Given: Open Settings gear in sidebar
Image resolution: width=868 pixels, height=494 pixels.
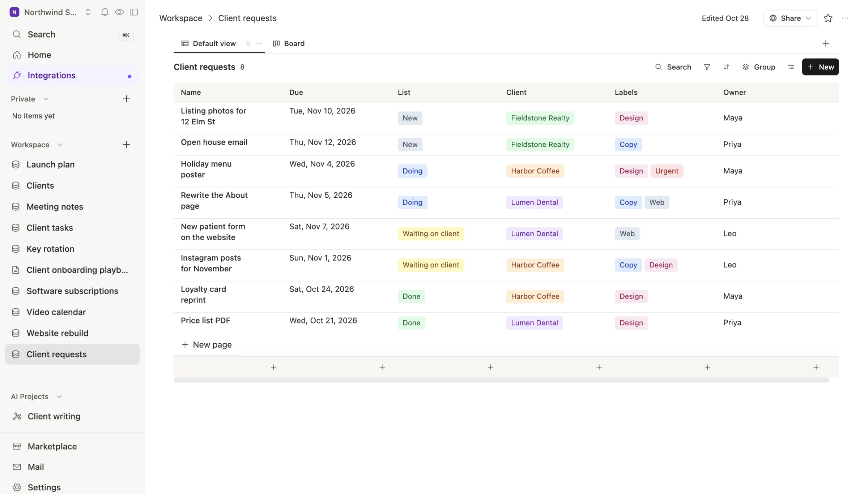Looking at the screenshot, I should [17, 487].
